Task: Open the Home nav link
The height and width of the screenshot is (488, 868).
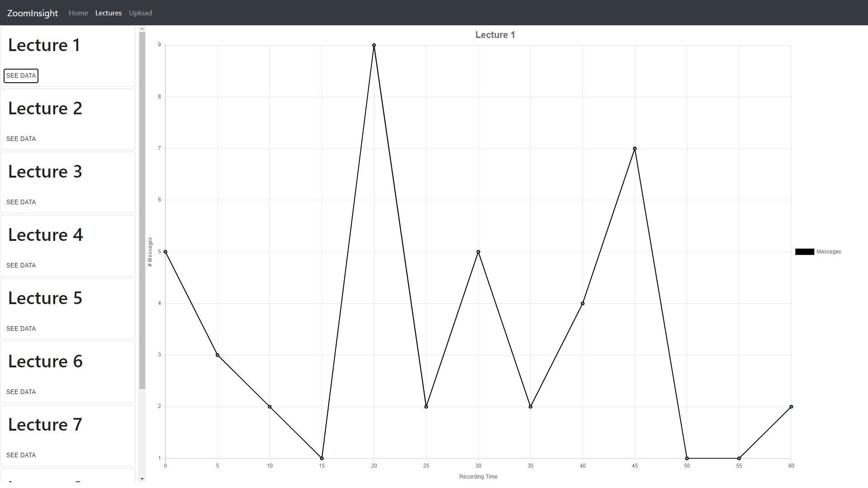Action: point(78,13)
